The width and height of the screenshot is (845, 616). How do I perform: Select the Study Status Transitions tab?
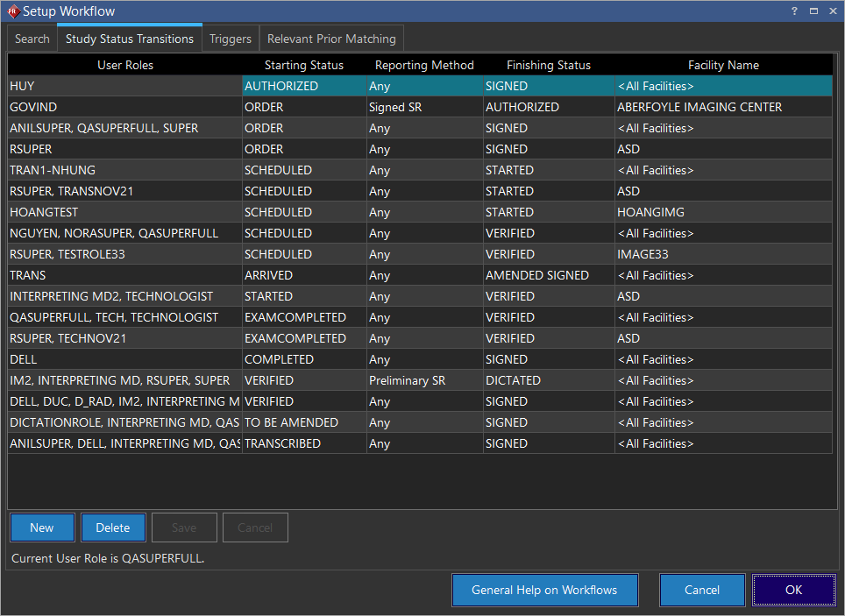[x=130, y=39]
